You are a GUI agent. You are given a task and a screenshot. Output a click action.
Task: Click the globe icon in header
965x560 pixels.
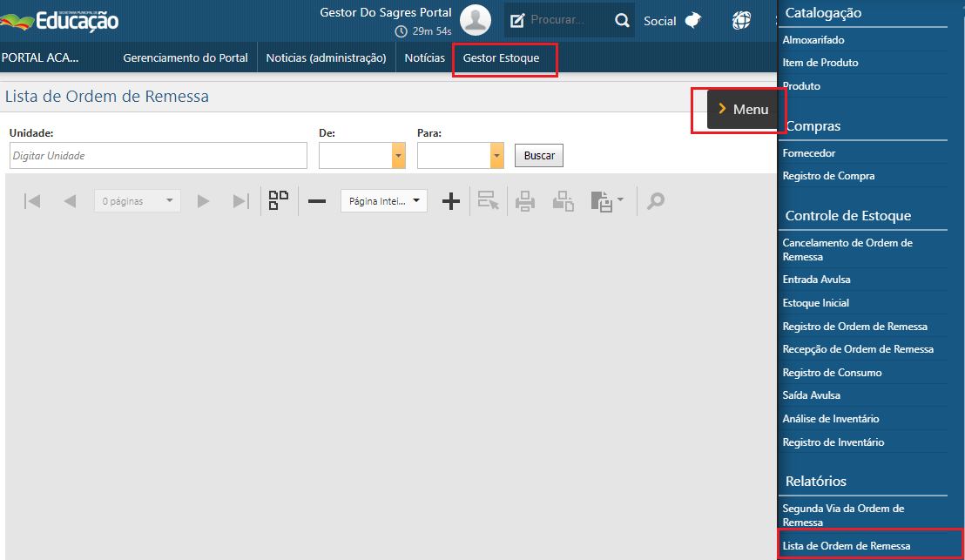pyautogui.click(x=741, y=20)
